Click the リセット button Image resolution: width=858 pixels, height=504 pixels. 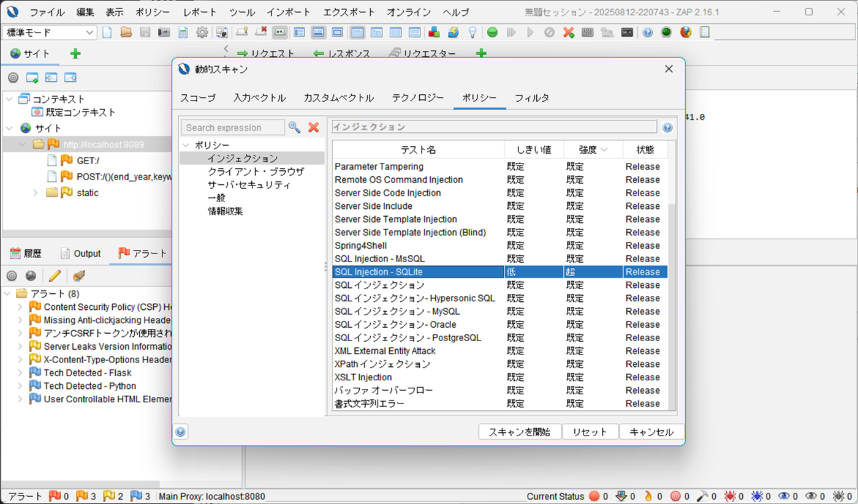pos(590,432)
